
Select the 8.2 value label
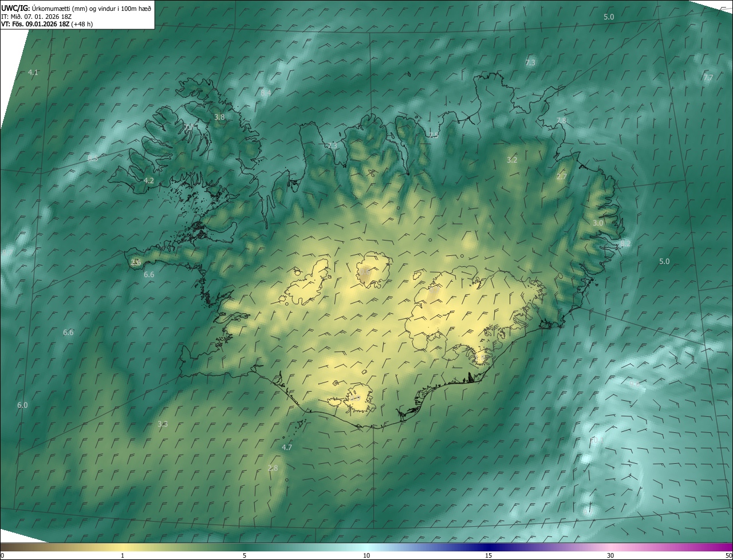(625, 243)
